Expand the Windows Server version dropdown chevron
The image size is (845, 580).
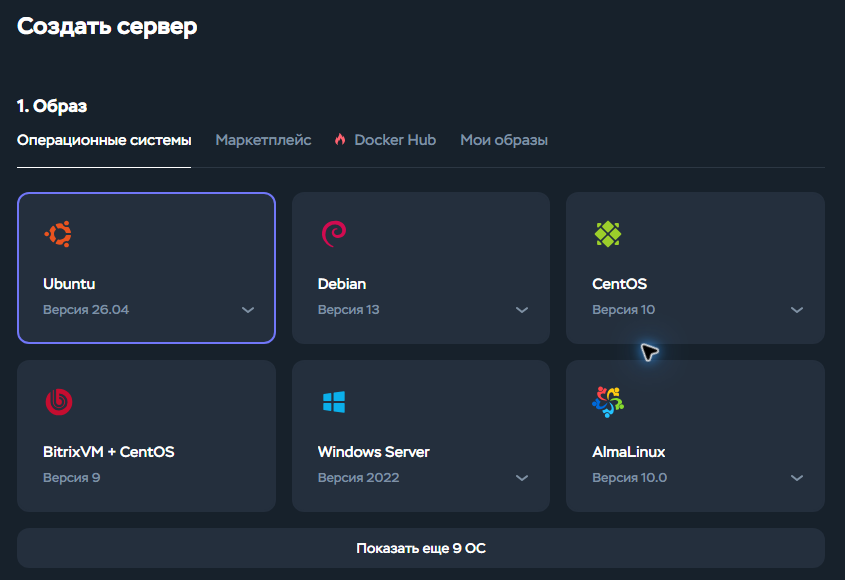coord(522,478)
